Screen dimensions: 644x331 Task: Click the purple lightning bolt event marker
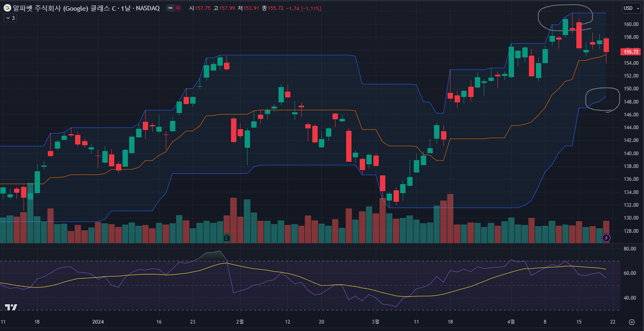(606, 238)
